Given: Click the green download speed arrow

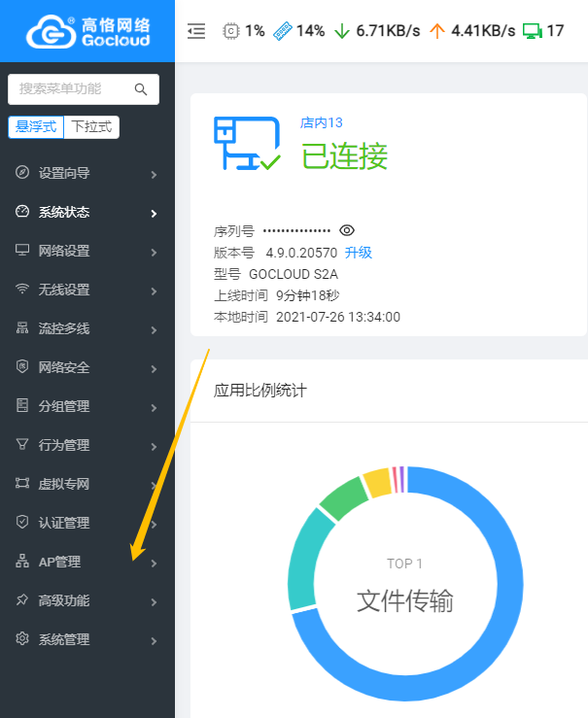Looking at the screenshot, I should coord(342,31).
